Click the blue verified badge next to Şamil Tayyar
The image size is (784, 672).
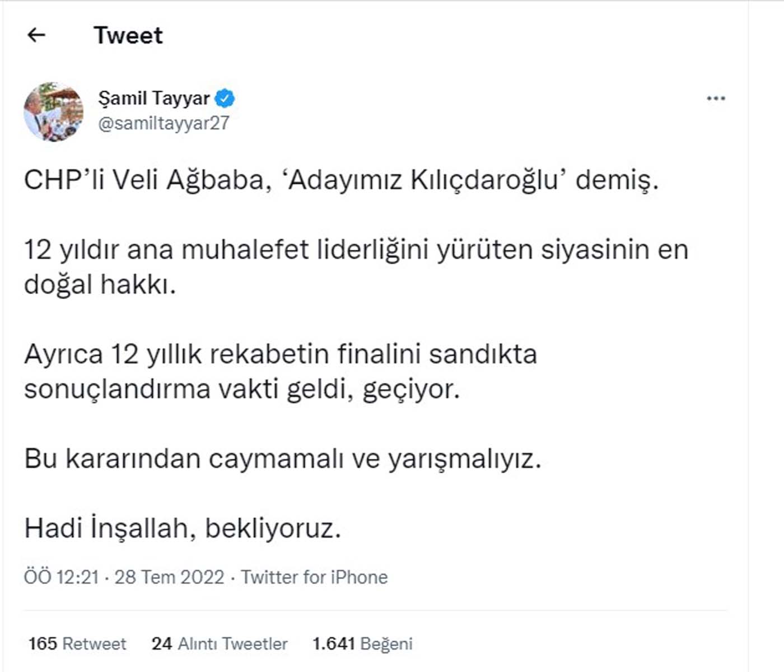tap(225, 97)
